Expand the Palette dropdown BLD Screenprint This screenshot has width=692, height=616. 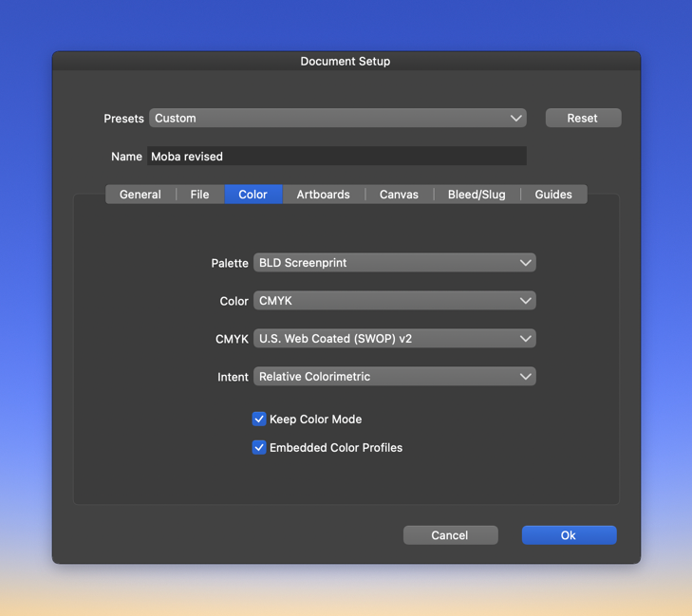394,263
